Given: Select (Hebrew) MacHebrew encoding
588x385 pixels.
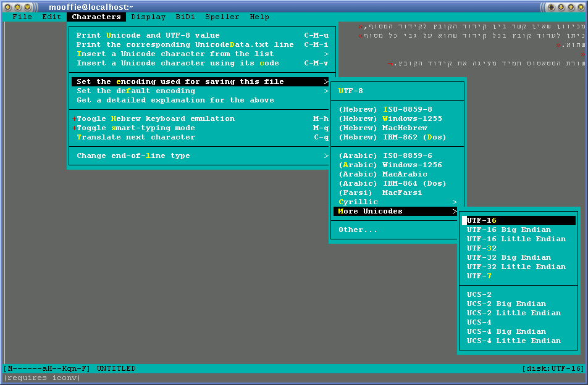Looking at the screenshot, I should pos(398,128).
